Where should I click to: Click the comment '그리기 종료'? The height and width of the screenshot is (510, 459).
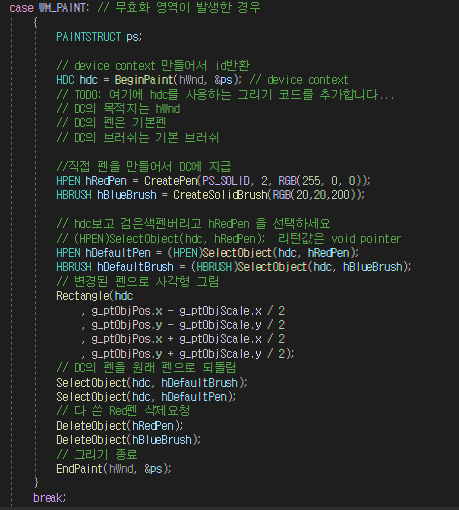coord(97,454)
